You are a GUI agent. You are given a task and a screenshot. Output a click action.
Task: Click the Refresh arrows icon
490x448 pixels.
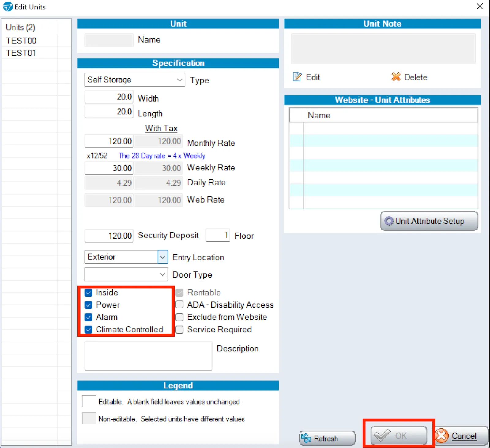306,438
